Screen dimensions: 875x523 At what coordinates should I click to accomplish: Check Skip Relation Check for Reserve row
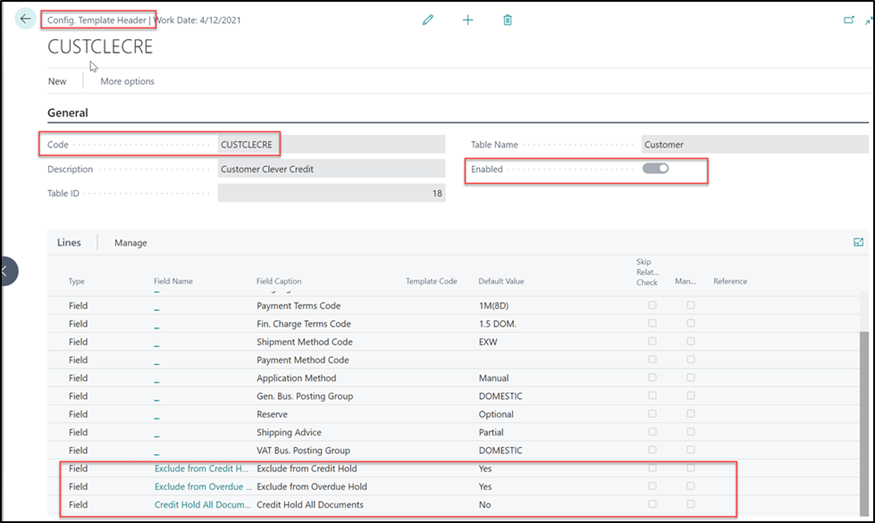652,414
